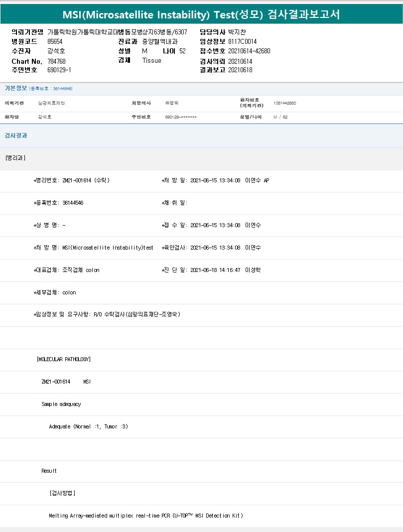Click the Adequate (Normal :1, Tumor :3) text
The image size is (403, 532).
[89, 426]
